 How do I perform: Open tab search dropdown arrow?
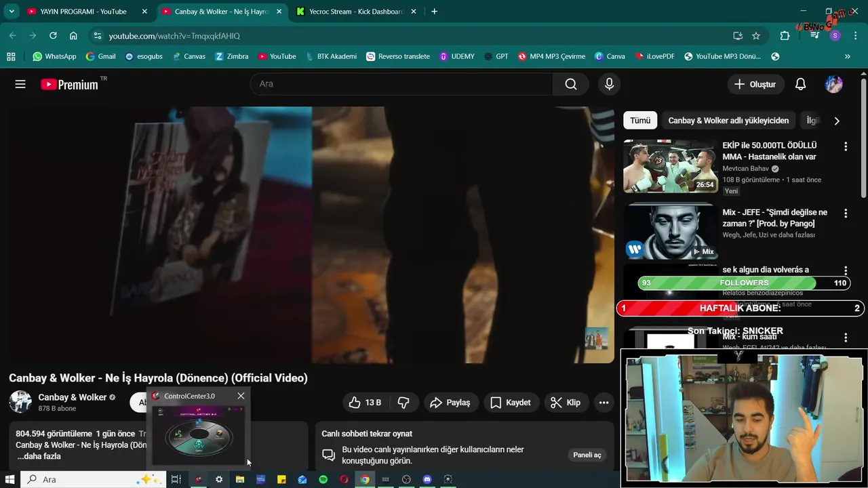click(12, 12)
